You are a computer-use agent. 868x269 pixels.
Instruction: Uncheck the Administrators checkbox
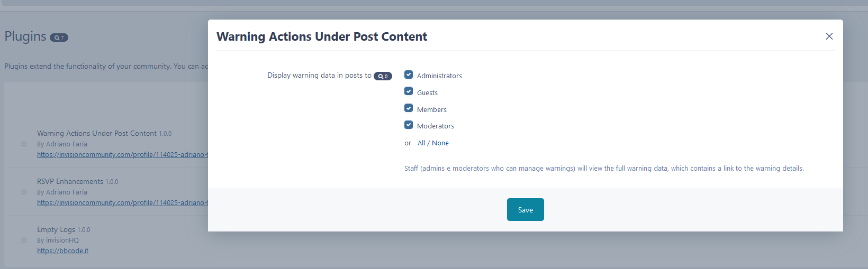[409, 75]
